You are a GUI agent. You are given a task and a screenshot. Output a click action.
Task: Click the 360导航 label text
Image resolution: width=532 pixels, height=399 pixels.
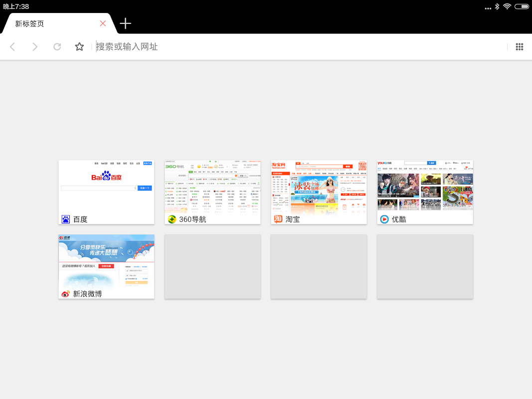(193, 219)
